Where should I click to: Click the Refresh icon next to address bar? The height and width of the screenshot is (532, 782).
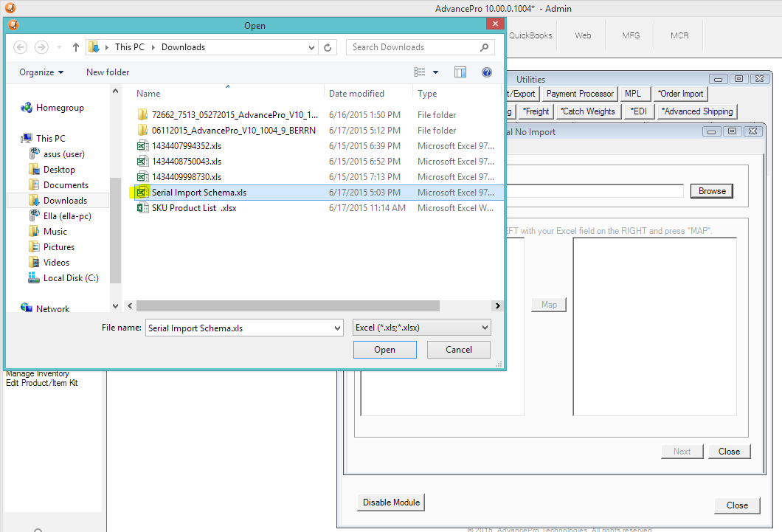click(328, 47)
